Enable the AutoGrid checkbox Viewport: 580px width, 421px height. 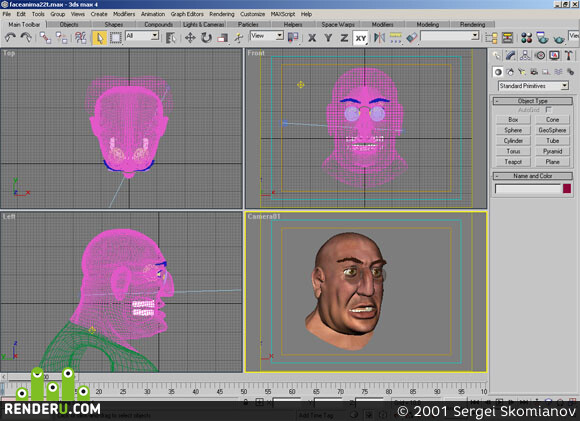point(549,110)
